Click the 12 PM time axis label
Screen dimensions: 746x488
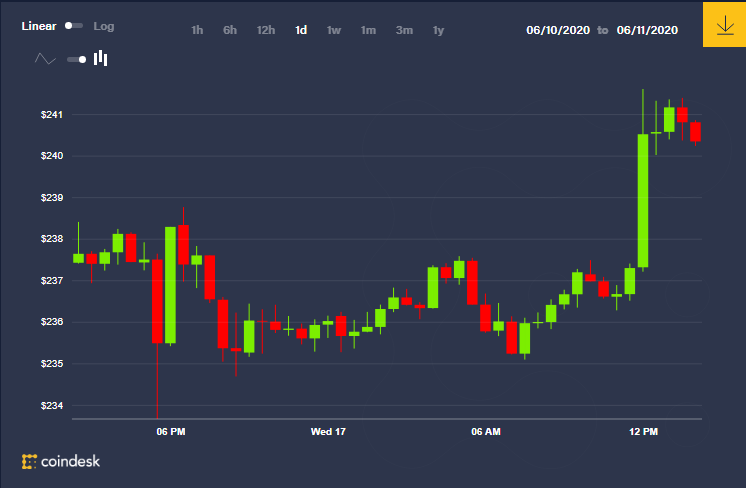pyautogui.click(x=643, y=432)
